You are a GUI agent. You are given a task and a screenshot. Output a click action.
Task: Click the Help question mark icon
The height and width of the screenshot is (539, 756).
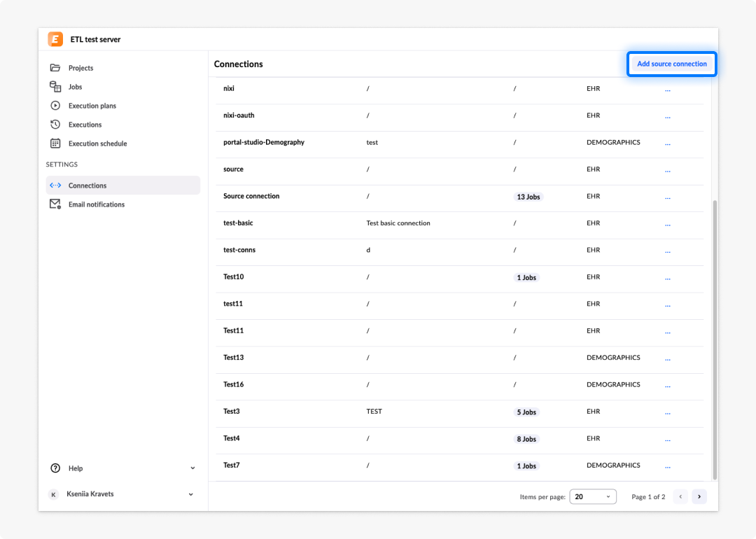[55, 468]
